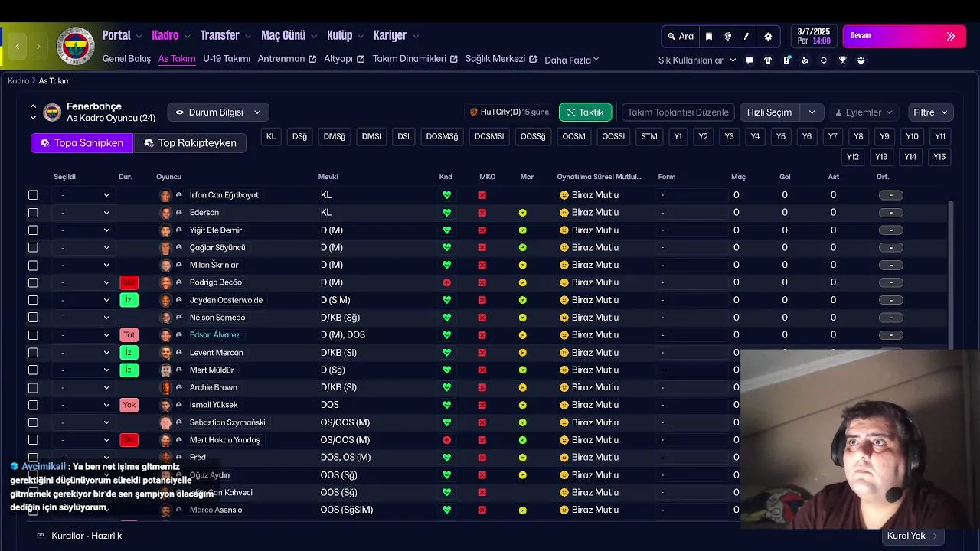Open the Eylemler actions dropdown
Viewport: 980px width, 551px height.
[864, 112]
